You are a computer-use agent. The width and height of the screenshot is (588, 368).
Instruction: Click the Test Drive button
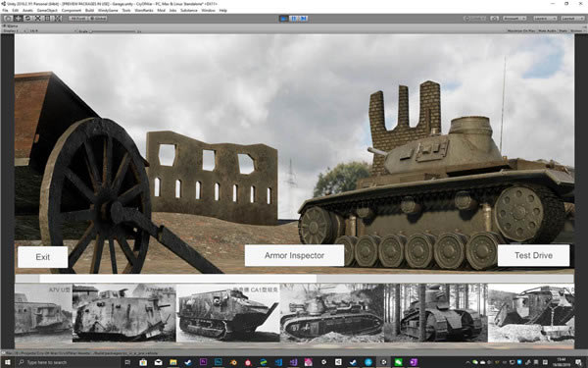pos(533,255)
